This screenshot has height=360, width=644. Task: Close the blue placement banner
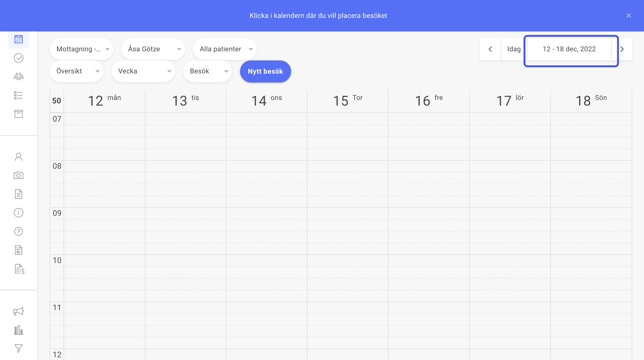point(629,15)
